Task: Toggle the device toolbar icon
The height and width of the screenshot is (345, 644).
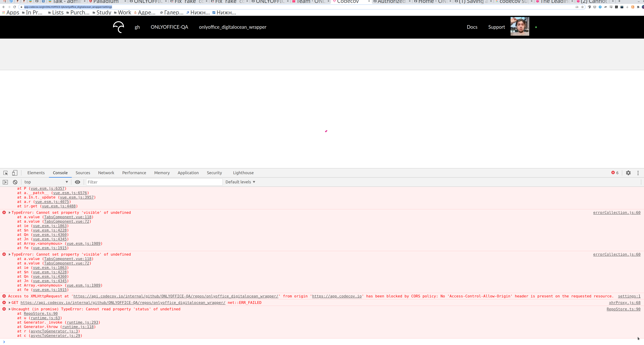Action: pos(15,173)
